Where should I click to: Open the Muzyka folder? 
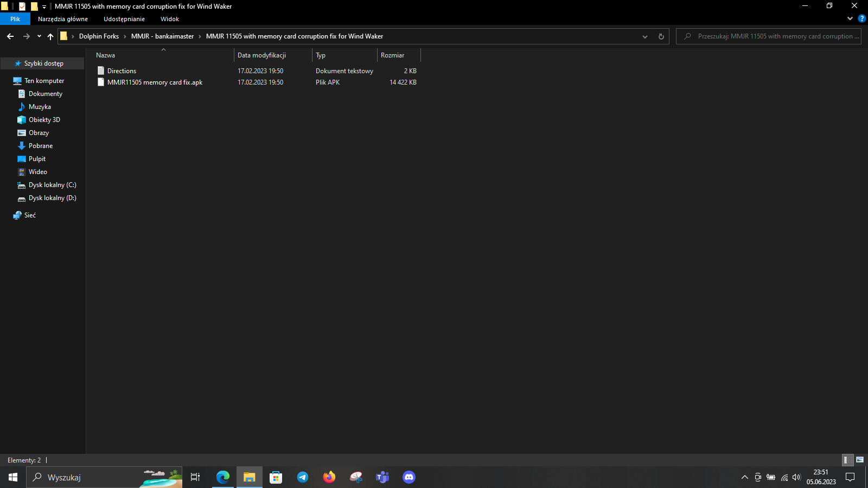coord(40,107)
